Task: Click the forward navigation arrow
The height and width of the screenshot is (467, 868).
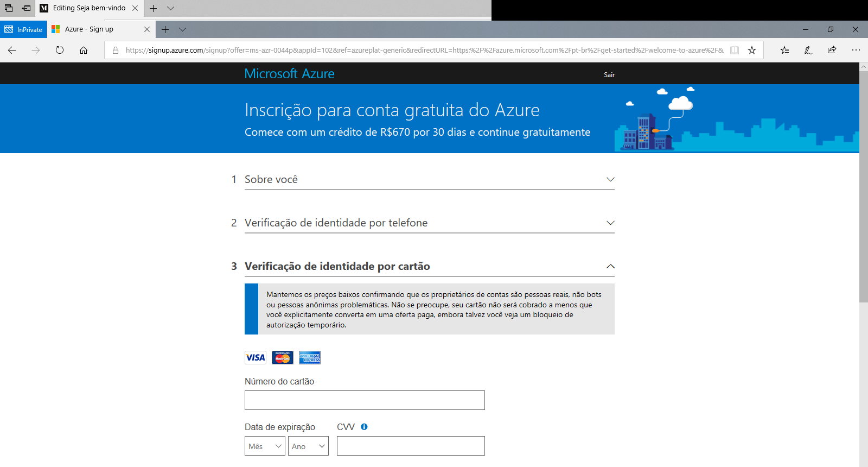Action: point(36,50)
